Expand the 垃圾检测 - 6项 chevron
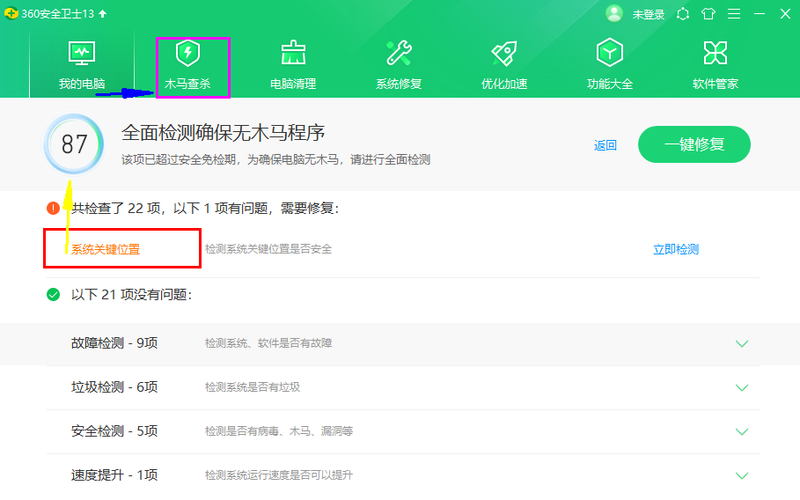 coord(742,387)
